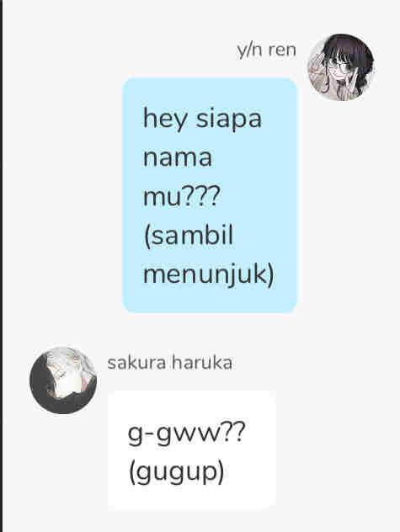Open sakura haruka's profile avatar

coord(63,380)
